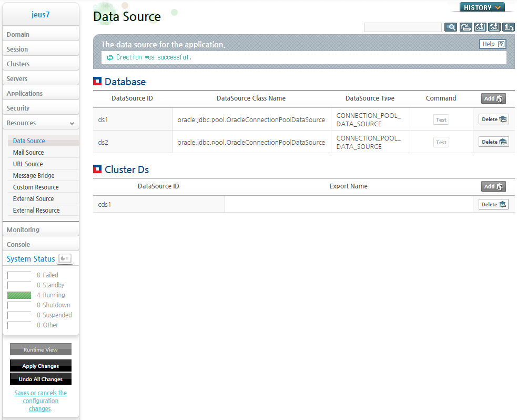Click the rightmost toolbar icon beside XML download
The image size is (517, 420).
tap(509, 27)
